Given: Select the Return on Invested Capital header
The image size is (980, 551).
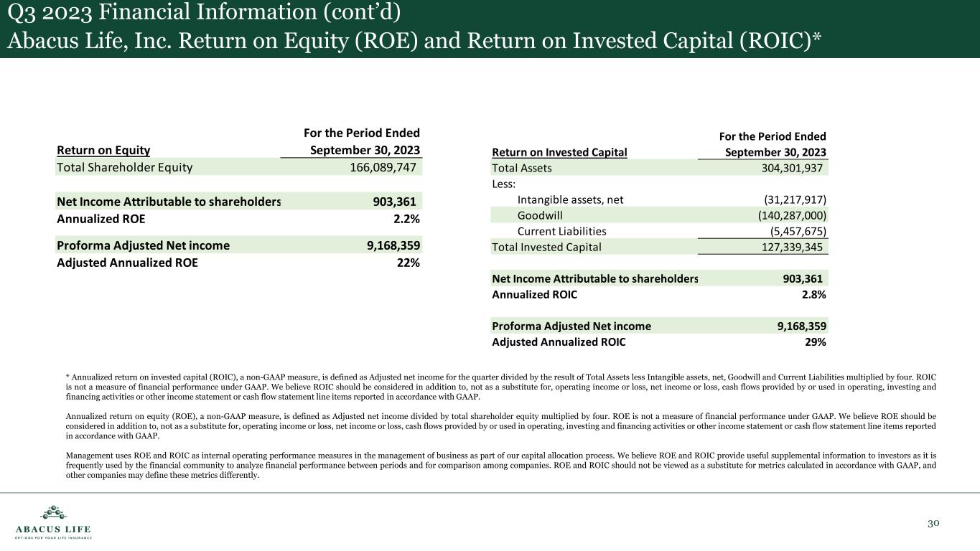Looking at the screenshot, I should pyautogui.click(x=559, y=152).
